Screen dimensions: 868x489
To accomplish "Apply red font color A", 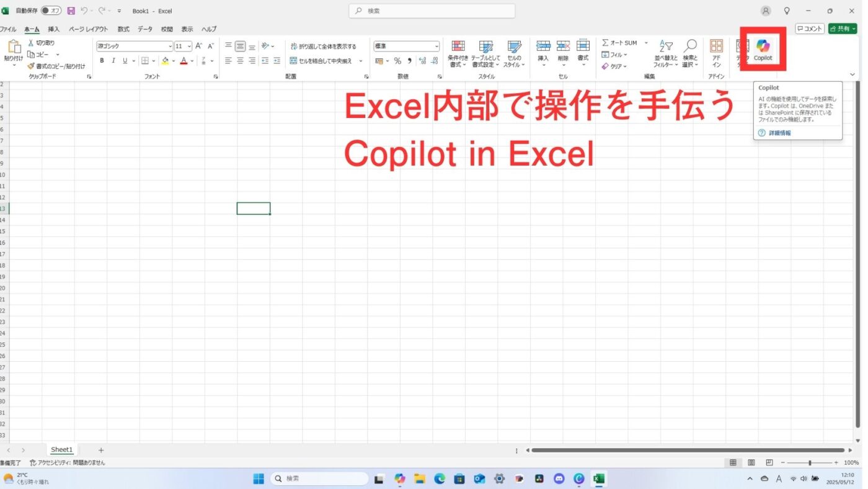I will pos(184,61).
